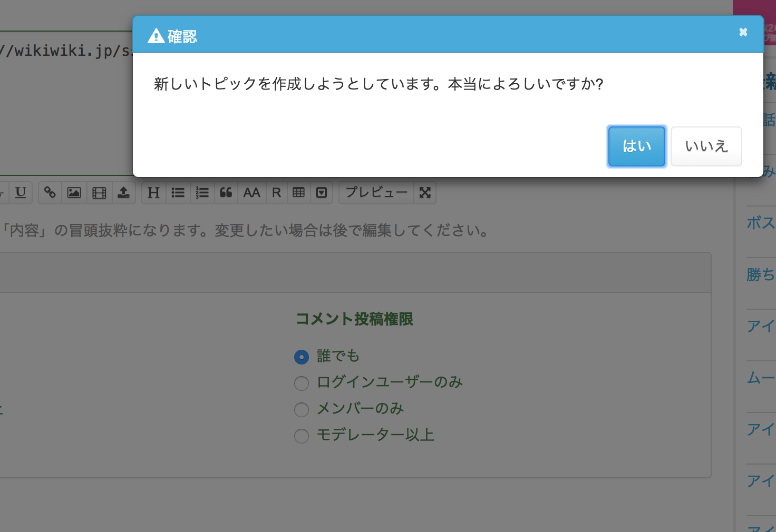
Task: Open the 勝ち sidebar link
Action: tap(761, 274)
